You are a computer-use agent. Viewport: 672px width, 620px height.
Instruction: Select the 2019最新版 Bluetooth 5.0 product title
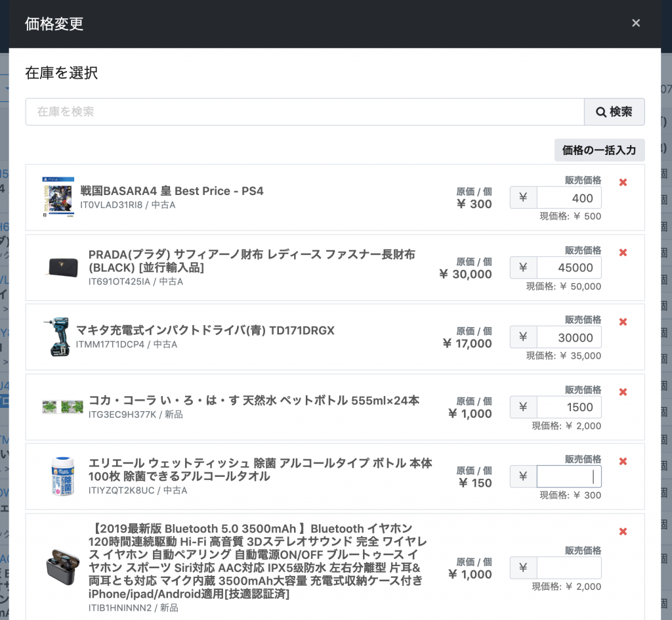pyautogui.click(x=257, y=562)
